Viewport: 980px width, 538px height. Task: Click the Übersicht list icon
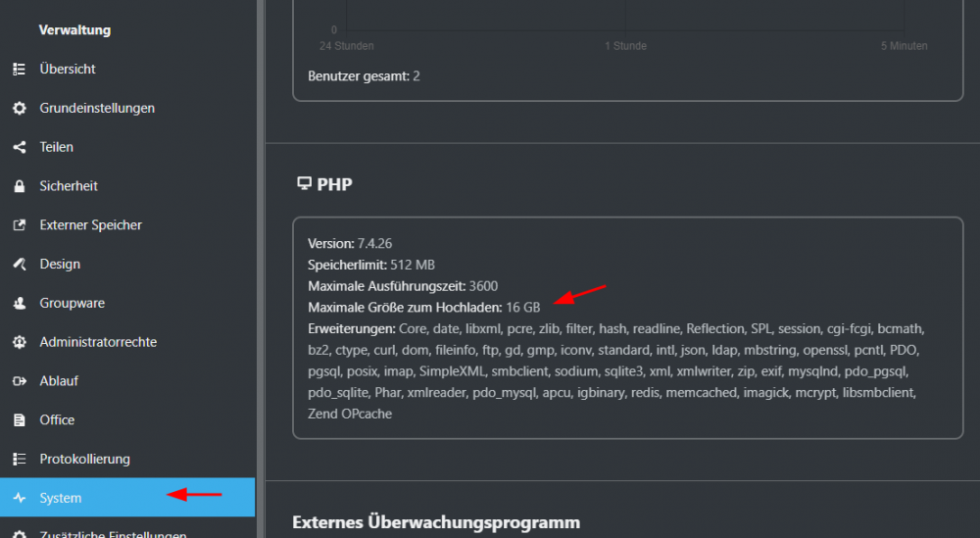[20, 70]
